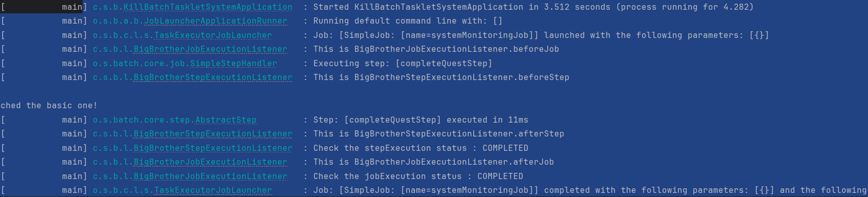Screen dimensions: 868x197
Task: Click 'Executing step: [completeQuestStep]' log text
Action: click(402, 64)
